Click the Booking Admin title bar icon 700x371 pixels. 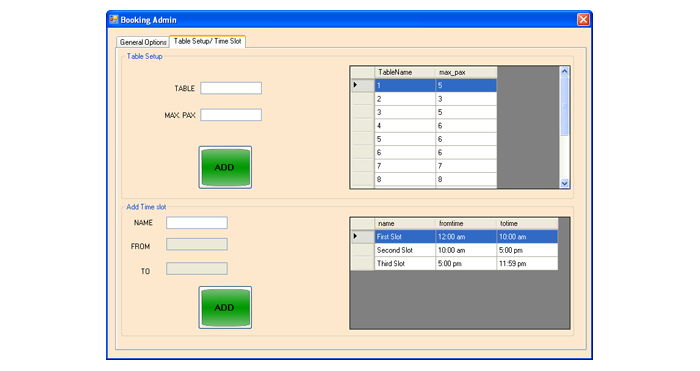(x=114, y=20)
